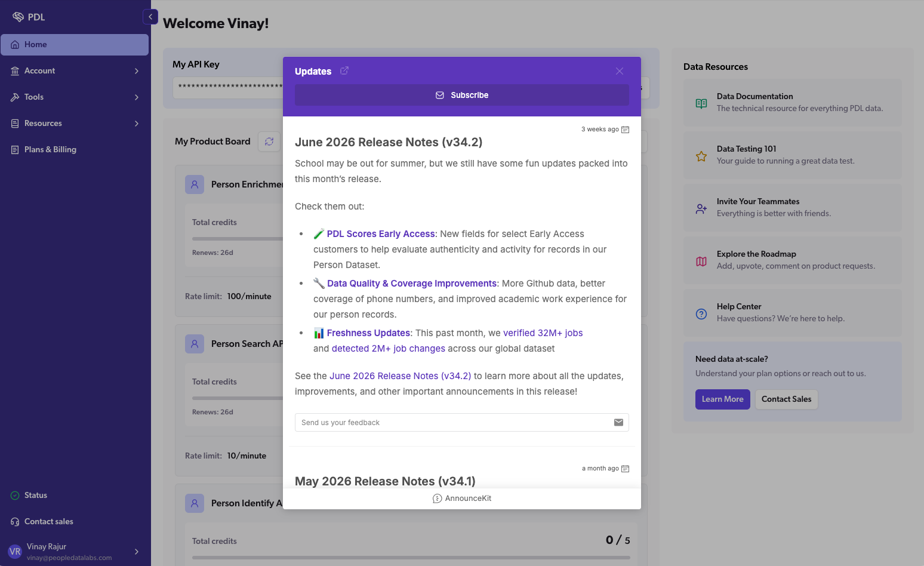Viewport: 924px width, 566px height.
Task: Close the Updates popup
Action: coord(620,71)
